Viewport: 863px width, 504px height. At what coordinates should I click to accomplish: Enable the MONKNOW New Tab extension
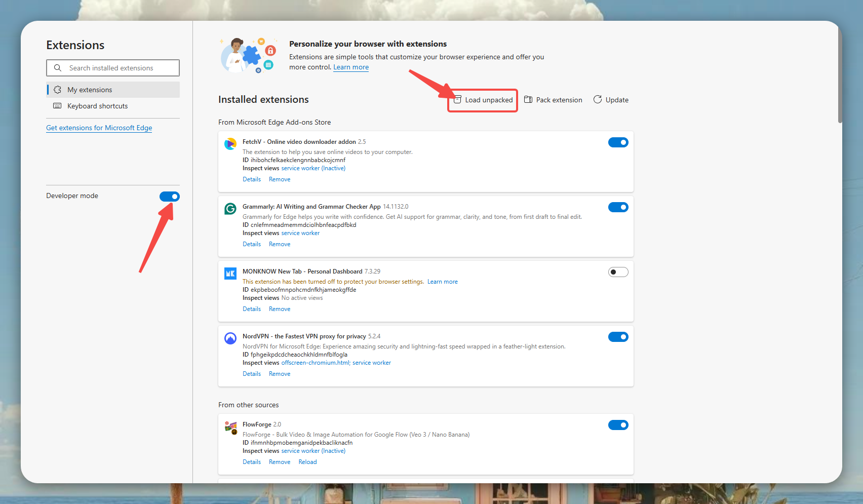pyautogui.click(x=618, y=272)
